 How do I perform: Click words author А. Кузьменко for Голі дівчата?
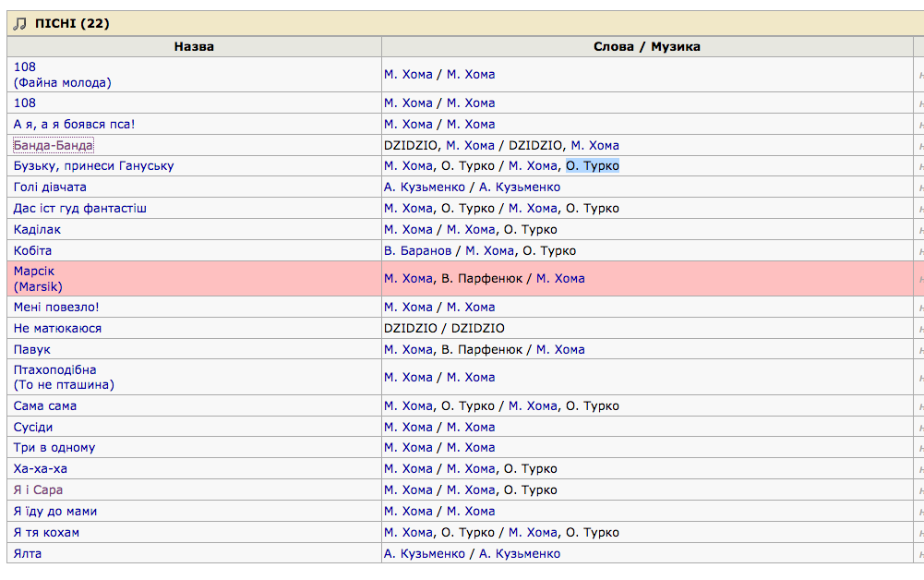pos(425,187)
